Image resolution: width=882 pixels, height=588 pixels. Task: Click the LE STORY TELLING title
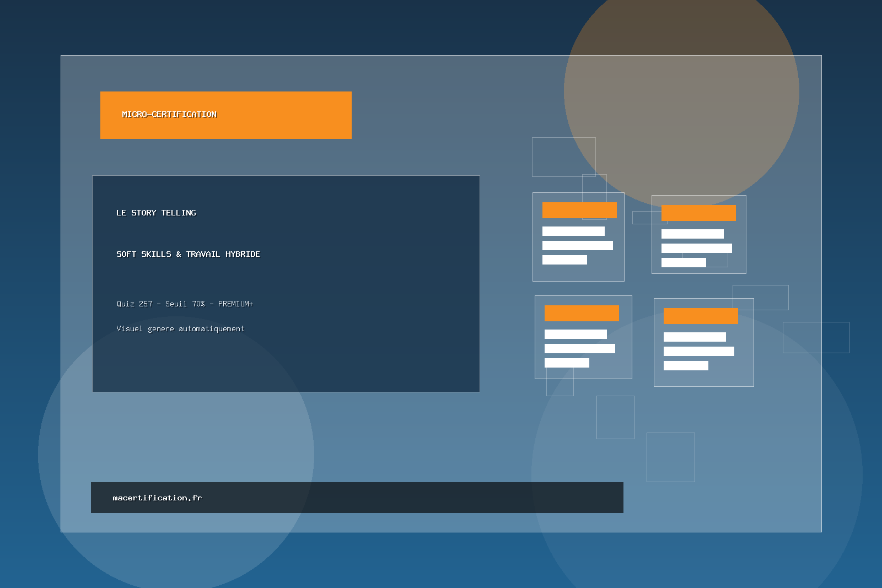click(x=156, y=213)
